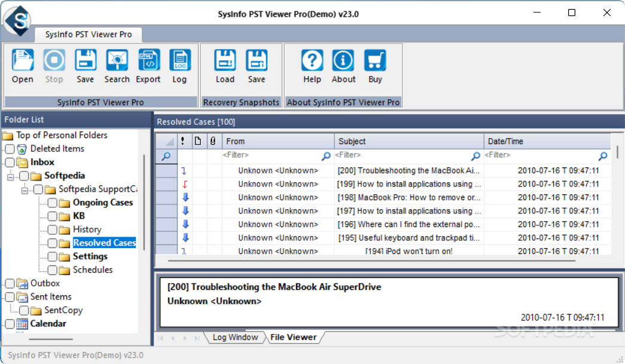Click table select-all corner cell
Screen dimensions: 625x364
(x=166, y=141)
